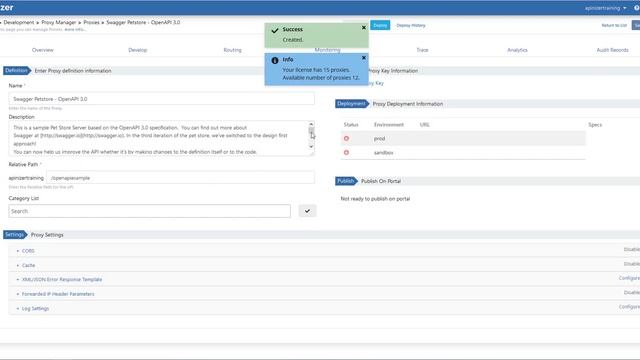Image resolution: width=640 pixels, height=360 pixels.
Task: Go to Development breadcrumb
Action: [19, 22]
